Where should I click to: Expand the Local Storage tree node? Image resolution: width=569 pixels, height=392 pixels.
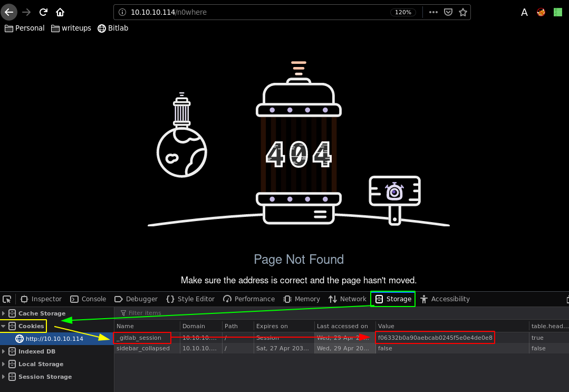(4, 364)
